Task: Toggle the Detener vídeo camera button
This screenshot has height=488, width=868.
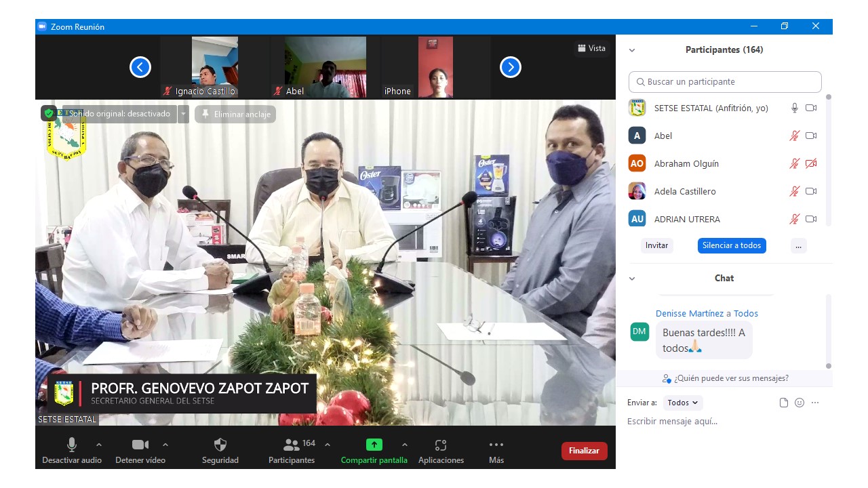Action: tap(140, 445)
